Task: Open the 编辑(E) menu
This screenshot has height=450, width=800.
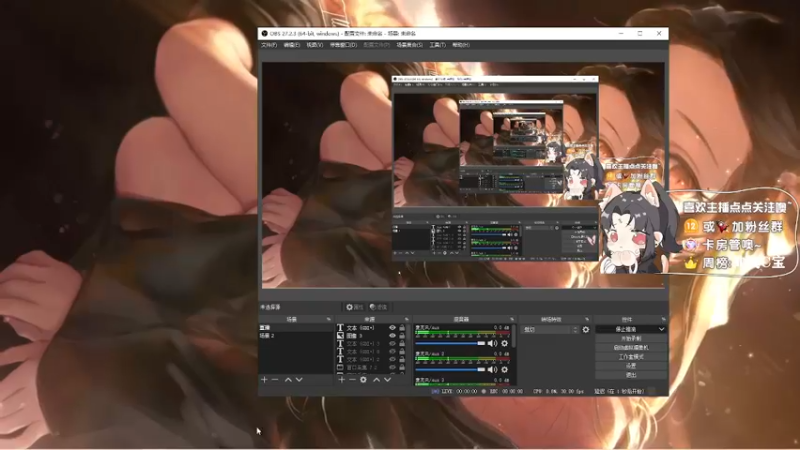Action: tap(291, 45)
